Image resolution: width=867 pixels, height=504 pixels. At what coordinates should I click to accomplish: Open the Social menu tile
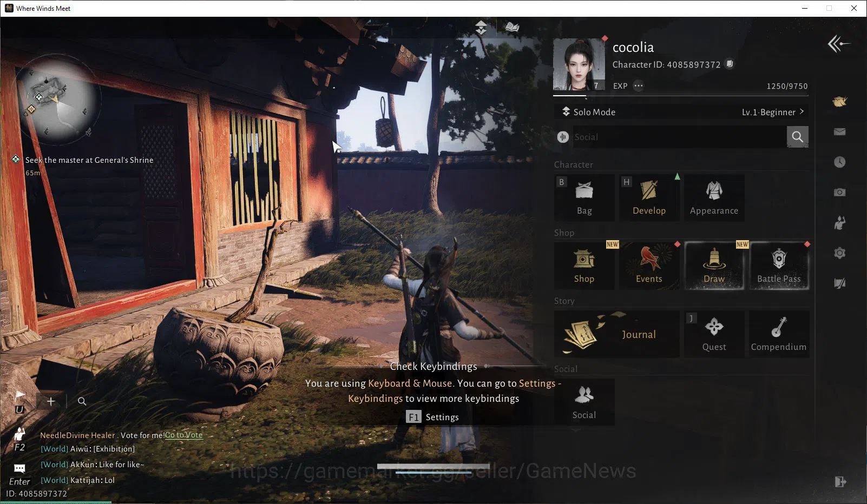(x=584, y=402)
